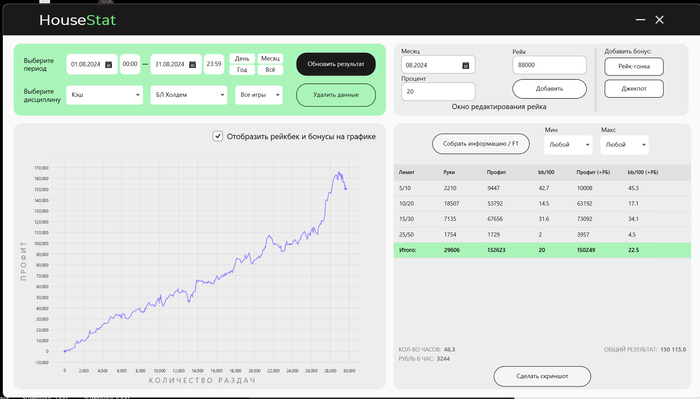Click Собрать информацию / F1 button
Image resolution: width=700 pixels, height=399 pixels.
click(x=481, y=144)
